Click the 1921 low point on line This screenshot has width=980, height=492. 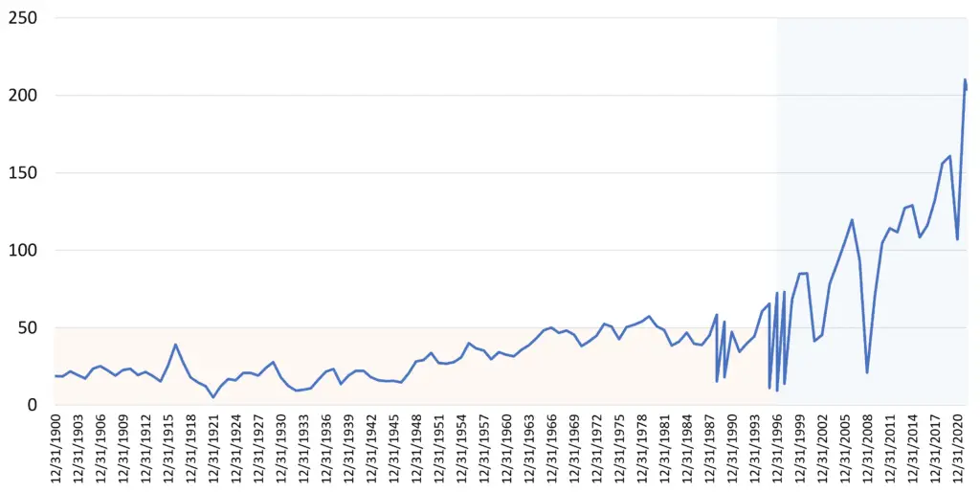point(213,397)
